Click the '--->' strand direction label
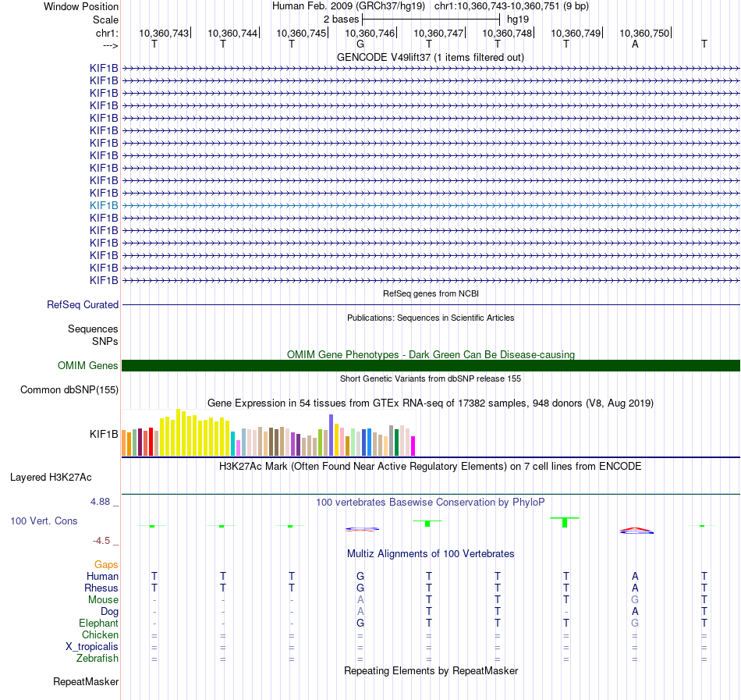This screenshot has height=700, width=741. coord(111,45)
